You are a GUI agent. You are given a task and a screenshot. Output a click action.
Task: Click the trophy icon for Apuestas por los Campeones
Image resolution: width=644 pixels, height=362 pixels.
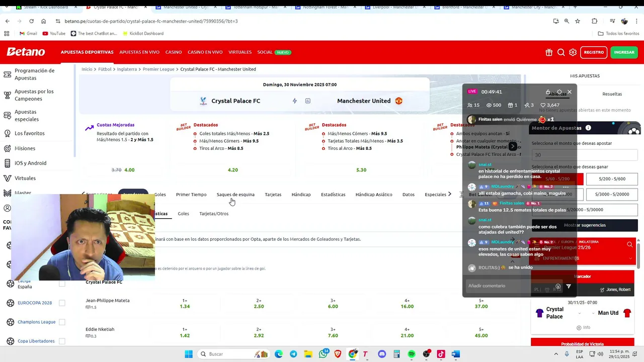8,95
